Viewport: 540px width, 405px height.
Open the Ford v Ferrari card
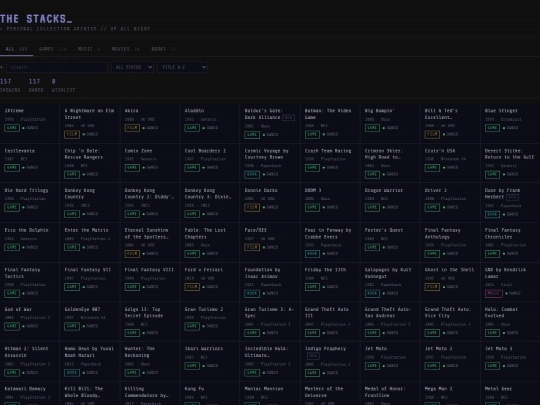click(x=210, y=282)
